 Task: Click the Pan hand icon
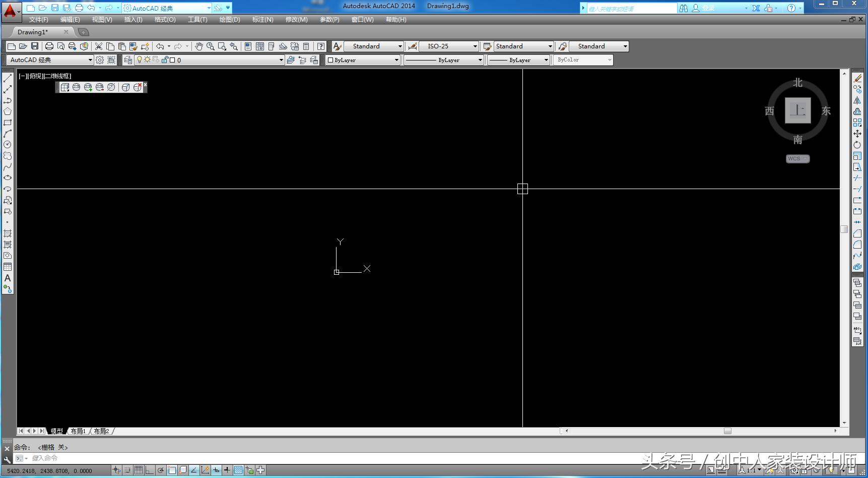coord(199,46)
